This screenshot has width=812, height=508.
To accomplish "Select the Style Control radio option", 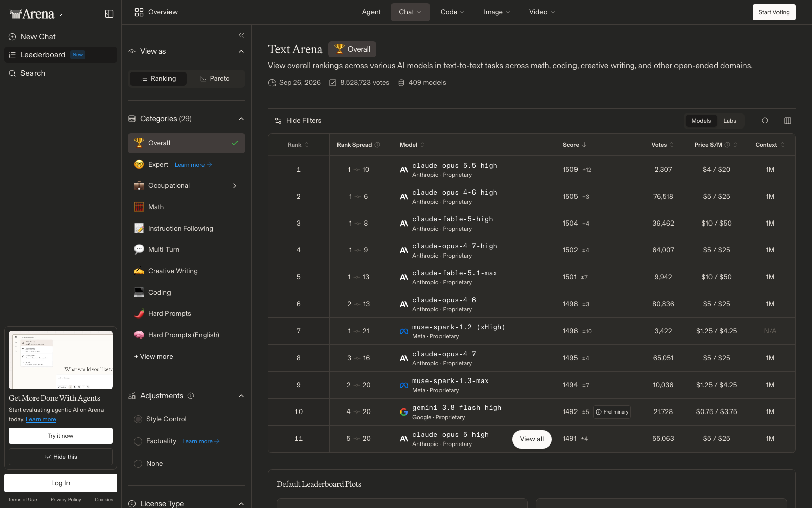I will [138, 419].
